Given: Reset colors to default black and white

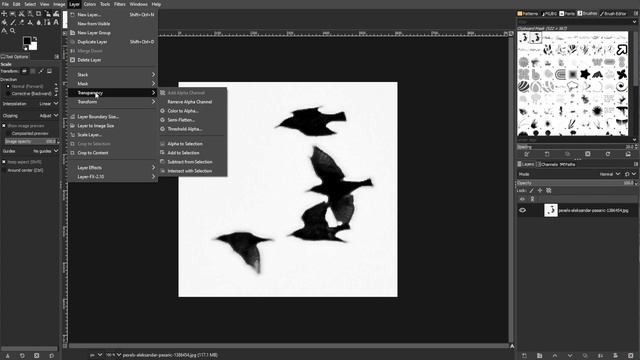Looking at the screenshot, I should 26,49.
